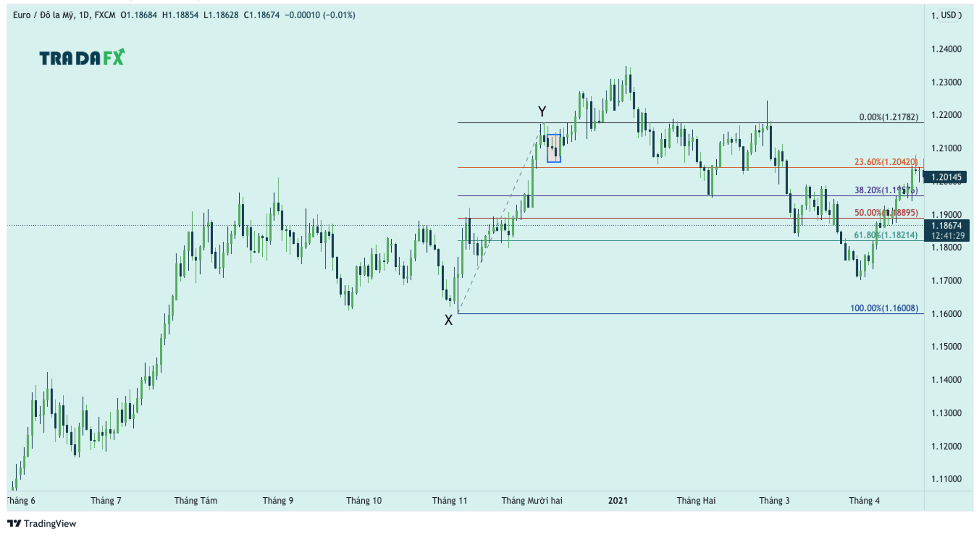Click the 1D interval in the chart header
The image size is (980, 536).
[84, 15]
